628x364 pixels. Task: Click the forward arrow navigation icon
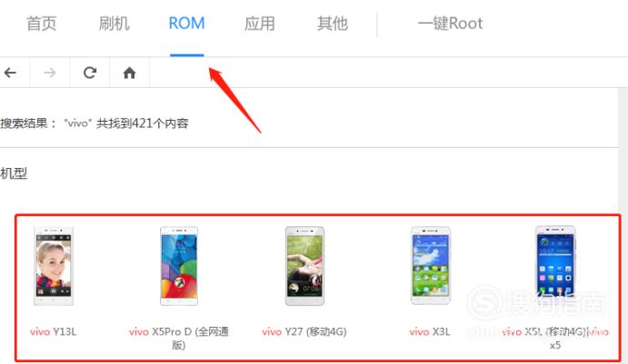coord(50,73)
